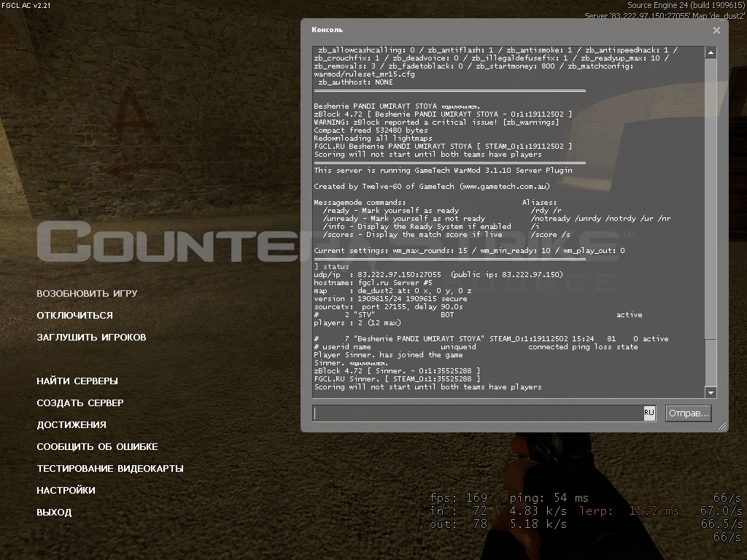
Task: Click the 'map : de_dust2' console line
Action: (392, 290)
